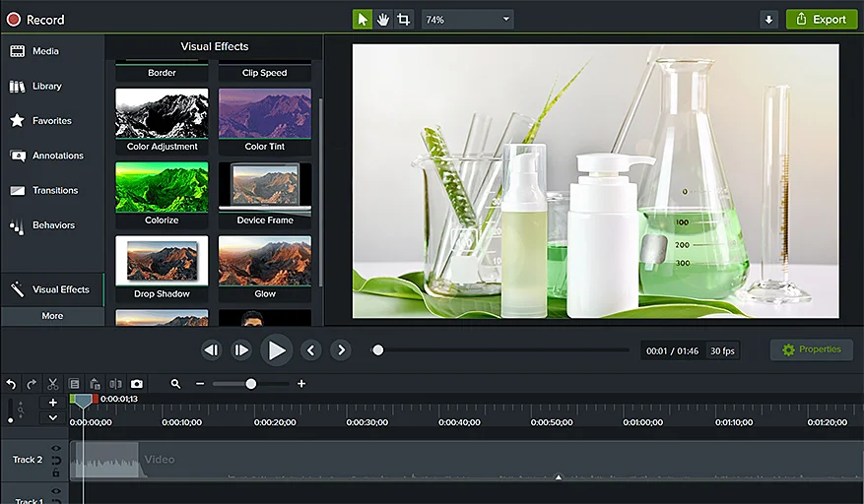Expand the track options down chevron

point(53,417)
